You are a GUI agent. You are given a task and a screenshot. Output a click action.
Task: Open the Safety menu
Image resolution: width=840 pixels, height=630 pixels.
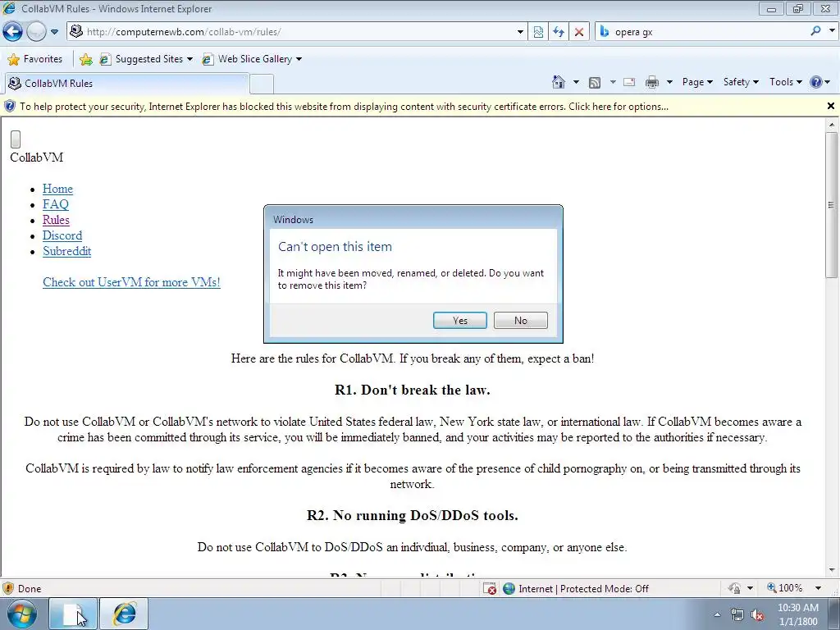coord(741,82)
